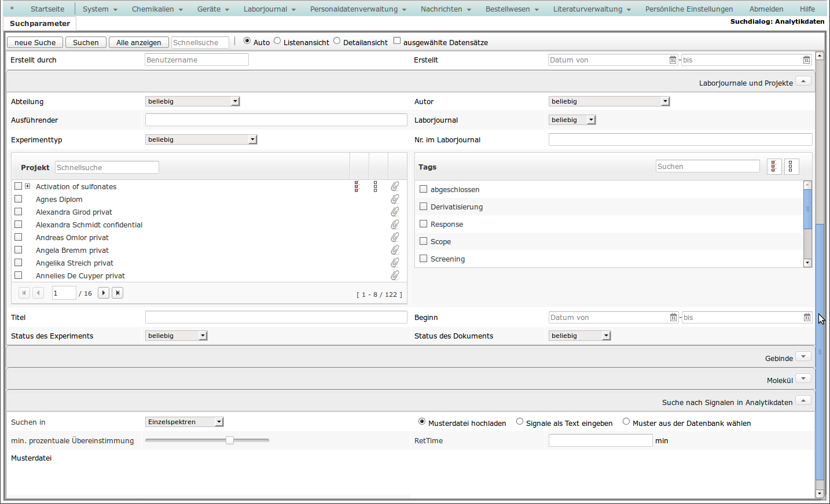
Task: Open the Laborjournal menu
Action: coord(269,9)
